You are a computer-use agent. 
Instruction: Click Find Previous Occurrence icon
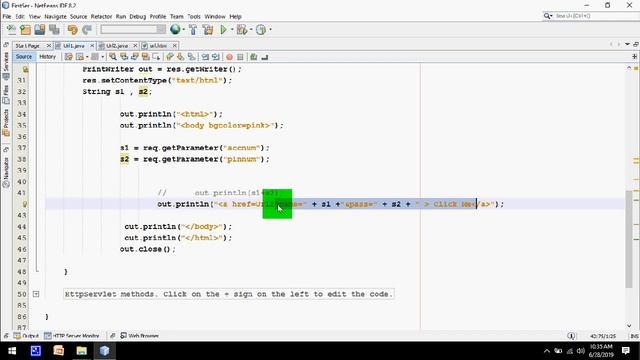coord(124,57)
